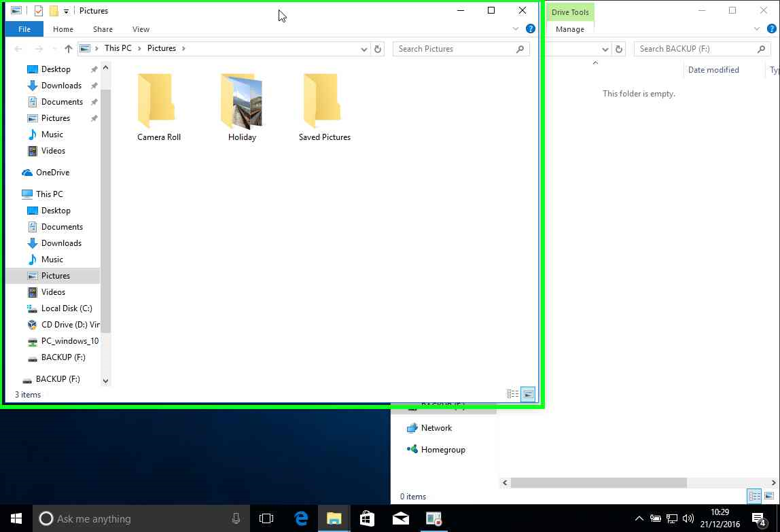Expand the Pictures address bar history dropdown

[364, 49]
